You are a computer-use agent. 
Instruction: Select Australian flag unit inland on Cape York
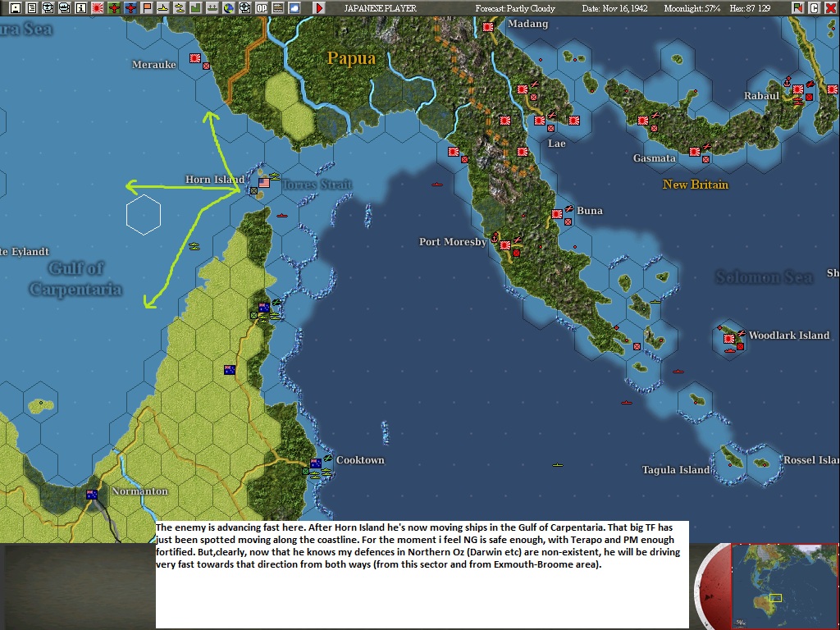[x=230, y=370]
